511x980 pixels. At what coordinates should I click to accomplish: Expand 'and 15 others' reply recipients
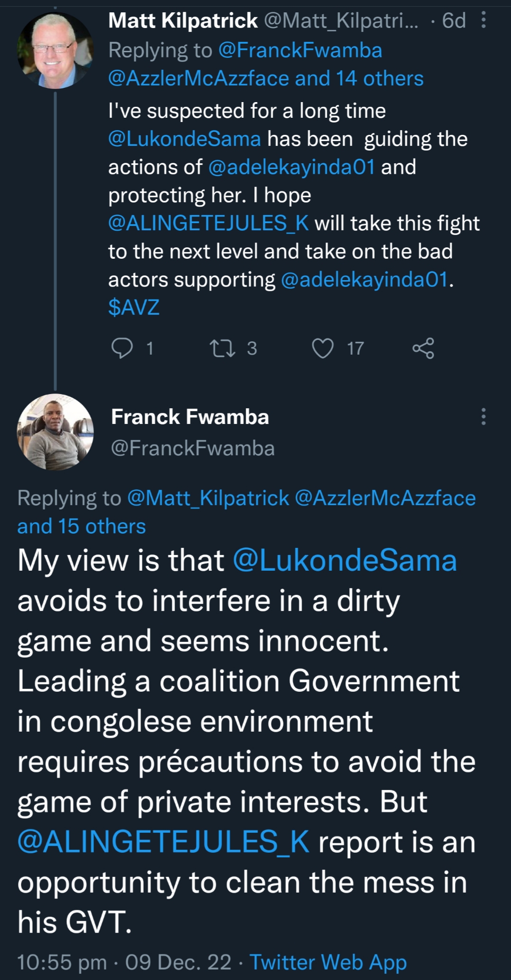click(x=82, y=526)
